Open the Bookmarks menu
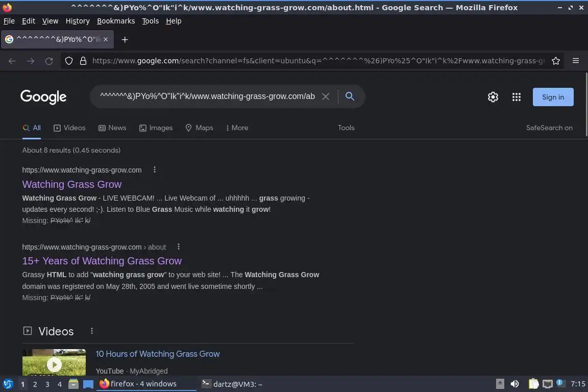 116,21
